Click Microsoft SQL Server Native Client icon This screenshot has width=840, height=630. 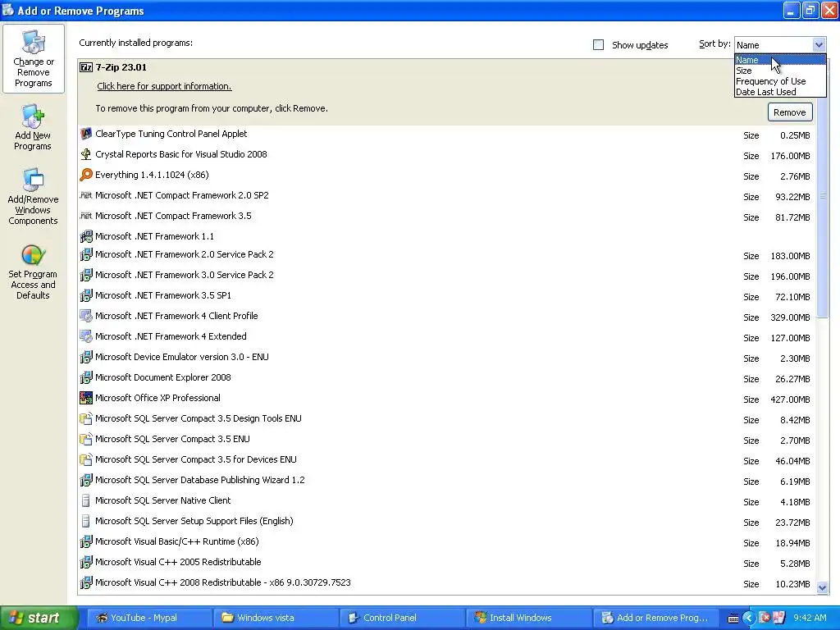coord(85,500)
